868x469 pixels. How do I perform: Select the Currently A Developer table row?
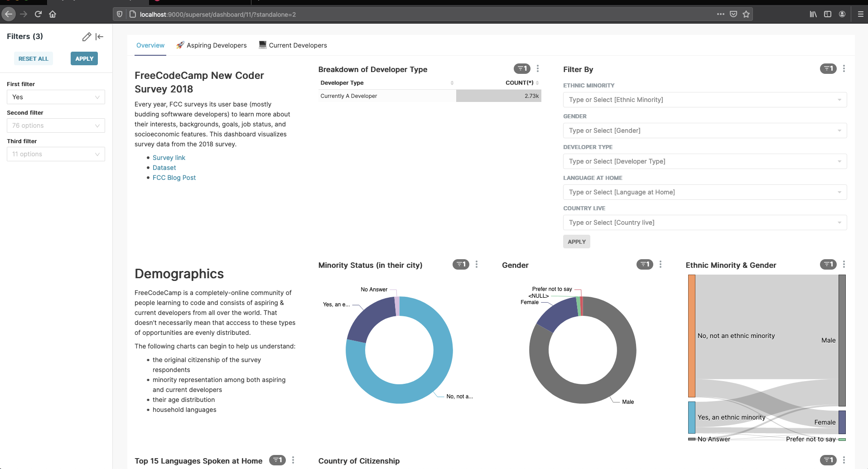click(430, 96)
